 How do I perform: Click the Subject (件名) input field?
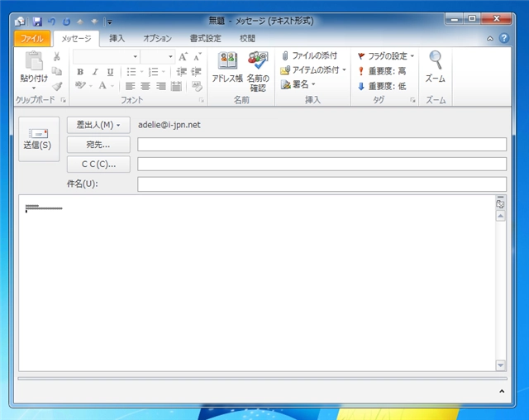coord(322,184)
